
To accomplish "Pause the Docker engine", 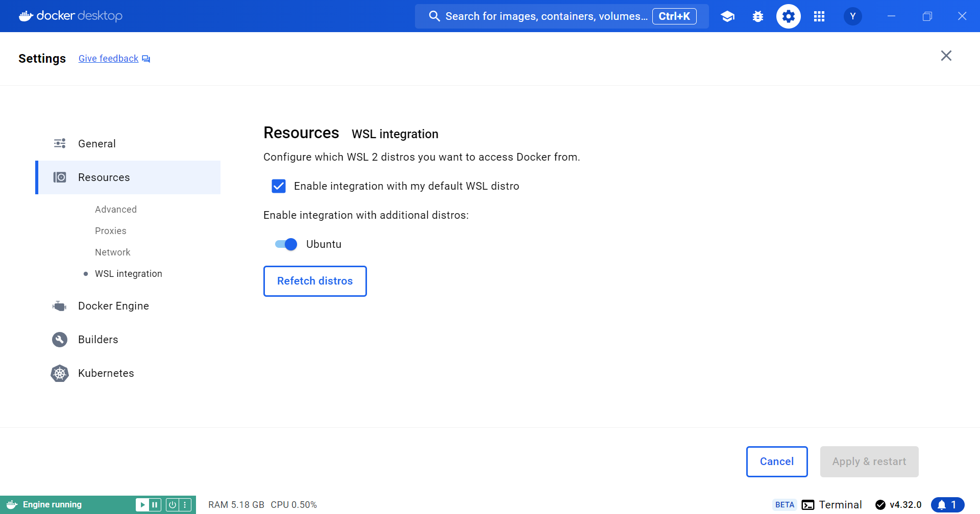I will tap(155, 505).
